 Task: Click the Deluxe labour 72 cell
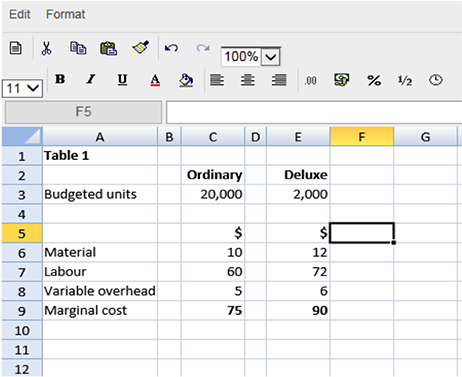(298, 272)
